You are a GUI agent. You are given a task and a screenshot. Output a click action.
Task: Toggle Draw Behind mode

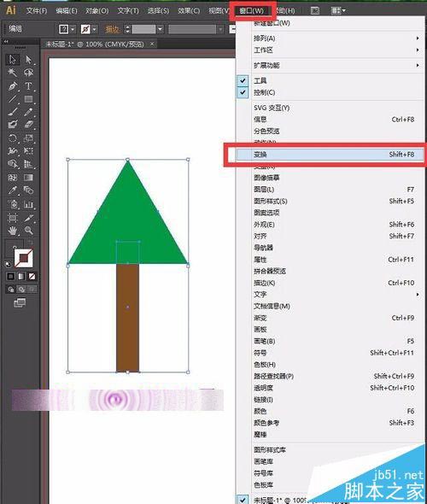pos(21,290)
